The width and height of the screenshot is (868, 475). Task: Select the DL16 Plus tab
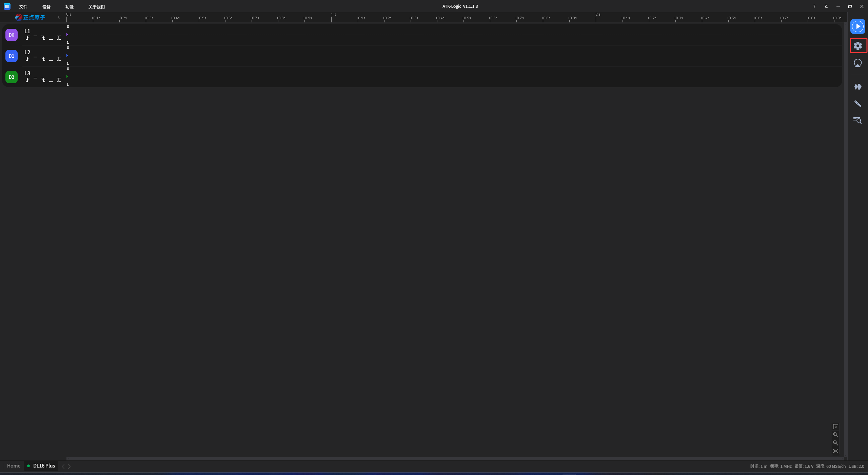coord(41,466)
